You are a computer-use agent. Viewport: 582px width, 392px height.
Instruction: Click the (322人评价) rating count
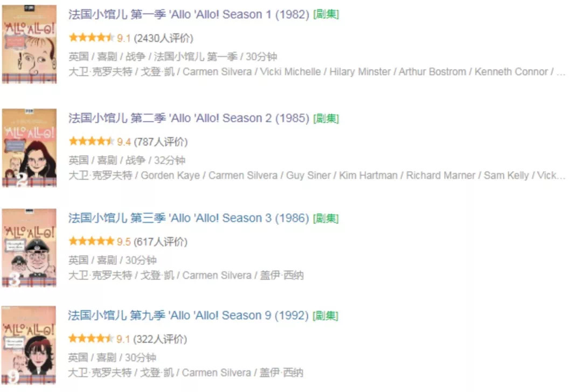pos(160,339)
